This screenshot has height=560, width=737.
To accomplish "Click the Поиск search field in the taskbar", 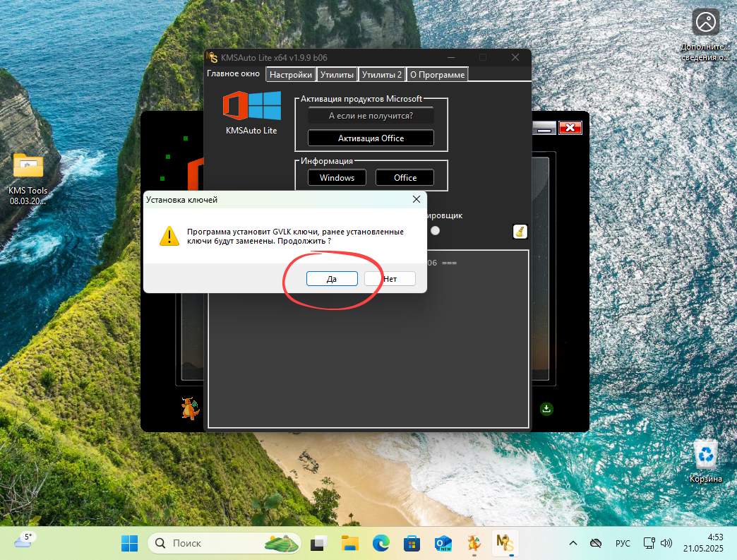I will point(224,543).
